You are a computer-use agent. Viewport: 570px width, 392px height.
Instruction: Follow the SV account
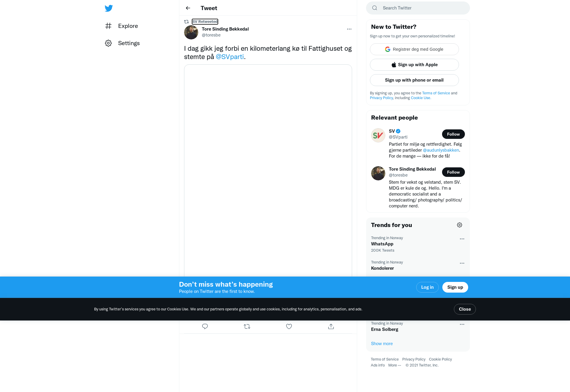pyautogui.click(x=453, y=134)
